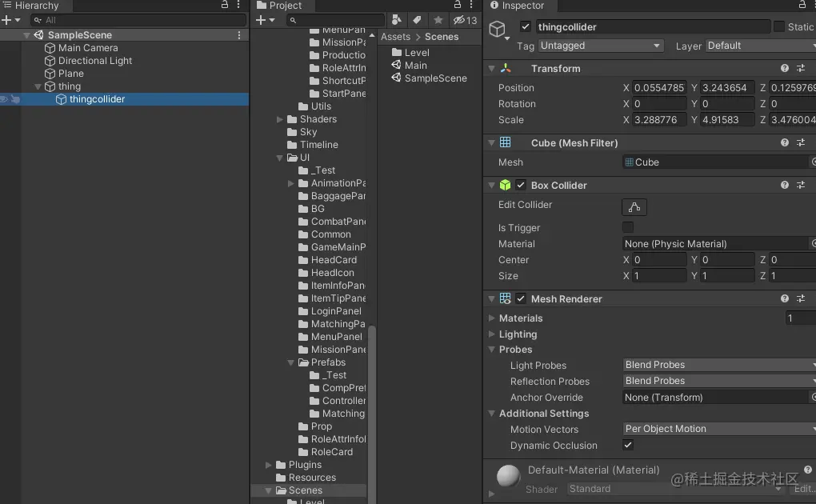
Task: Select Directional Light in Hierarchy
Action: (x=94, y=61)
